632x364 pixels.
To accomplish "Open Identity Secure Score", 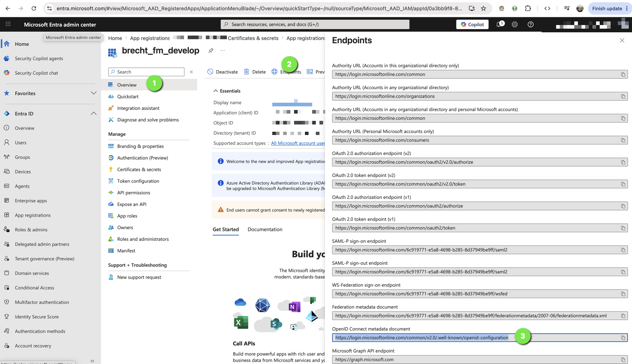I will click(37, 317).
